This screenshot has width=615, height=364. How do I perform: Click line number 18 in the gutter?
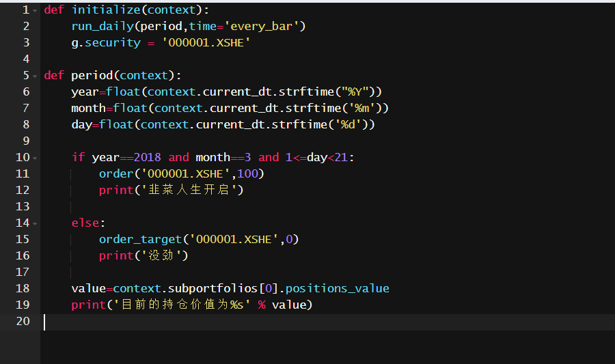click(23, 288)
